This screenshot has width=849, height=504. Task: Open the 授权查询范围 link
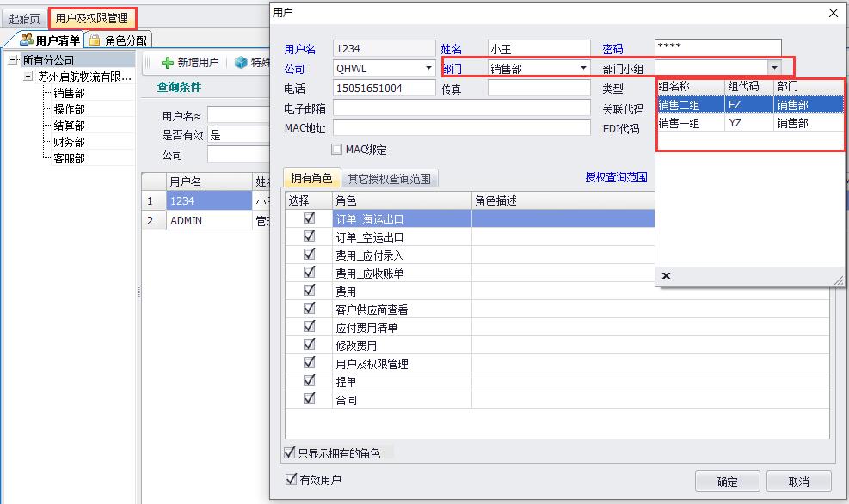[616, 178]
